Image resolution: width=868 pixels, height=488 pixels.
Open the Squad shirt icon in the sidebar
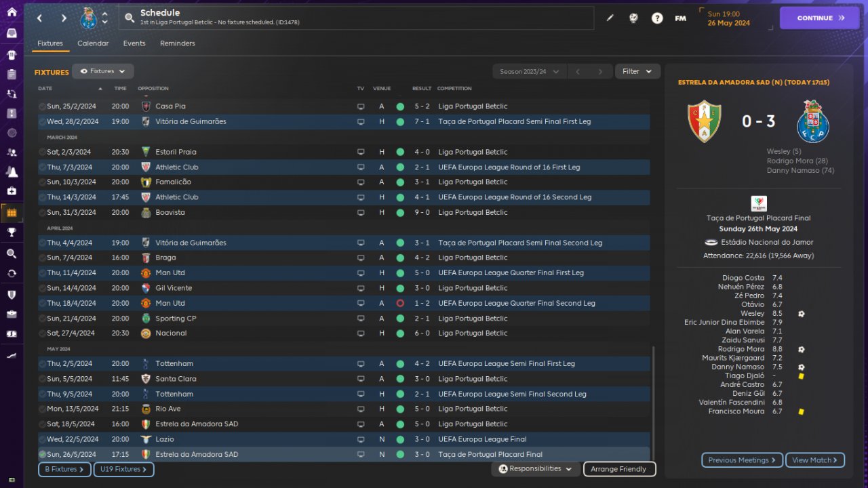click(x=12, y=54)
